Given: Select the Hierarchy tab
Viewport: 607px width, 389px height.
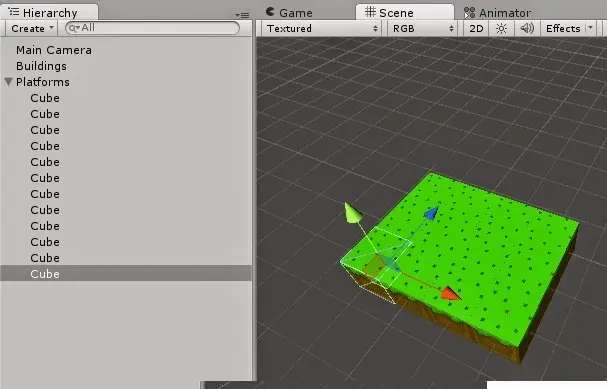Looking at the screenshot, I should pos(49,12).
